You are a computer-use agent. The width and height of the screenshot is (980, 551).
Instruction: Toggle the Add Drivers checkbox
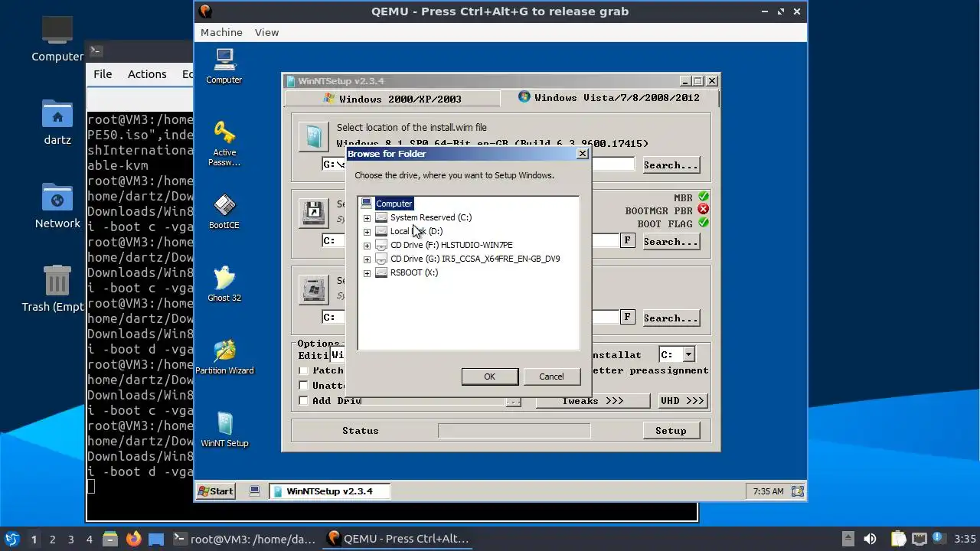coord(303,401)
